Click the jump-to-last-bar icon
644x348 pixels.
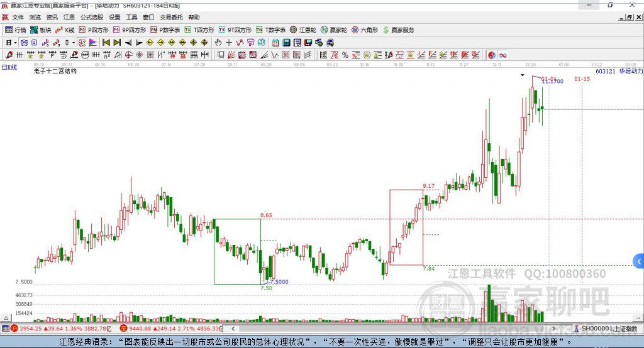(x=117, y=43)
